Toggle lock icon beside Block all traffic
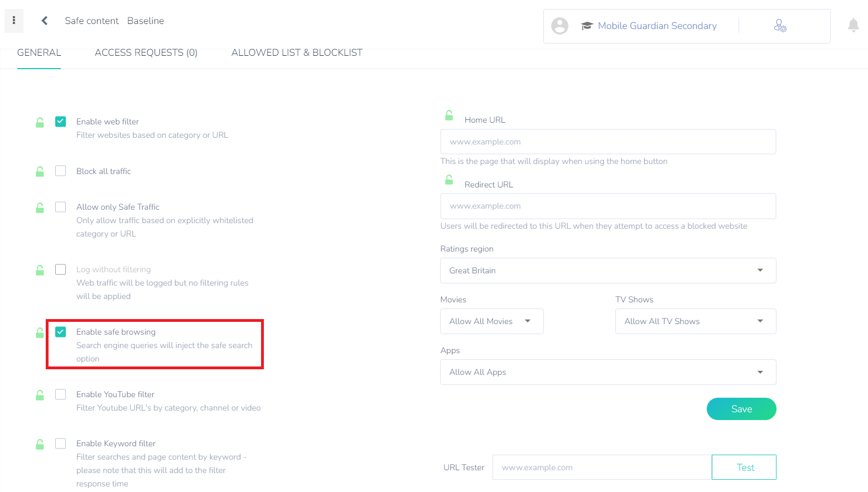Image resolution: width=868 pixels, height=492 pixels. click(x=40, y=171)
